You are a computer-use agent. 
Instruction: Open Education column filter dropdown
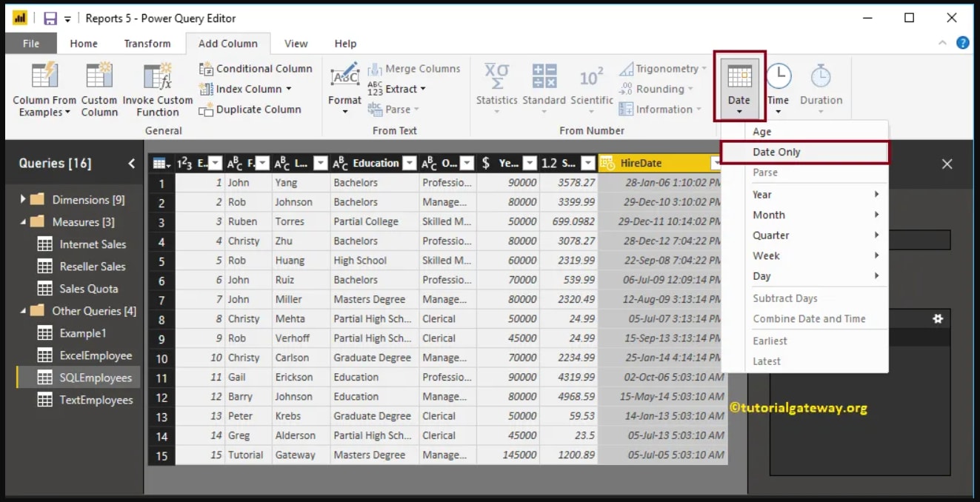(410, 164)
